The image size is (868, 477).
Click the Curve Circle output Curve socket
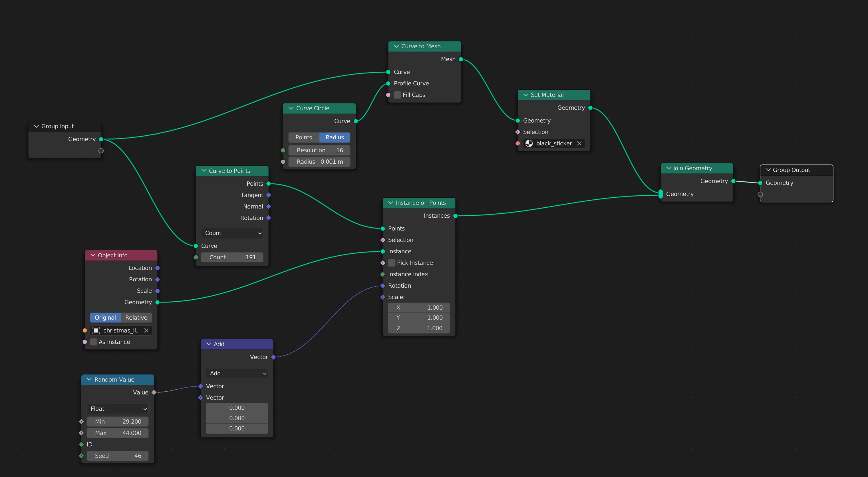(x=355, y=121)
